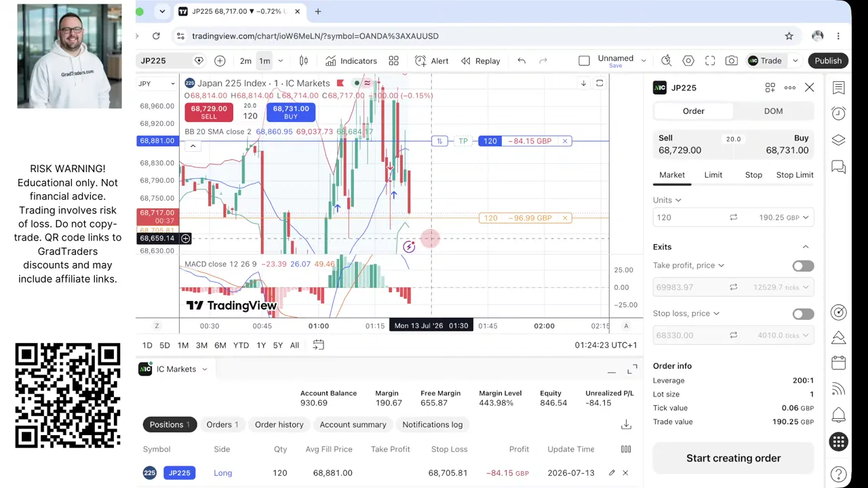Click the blue BUY 68,731.00 chart button

[291, 113]
